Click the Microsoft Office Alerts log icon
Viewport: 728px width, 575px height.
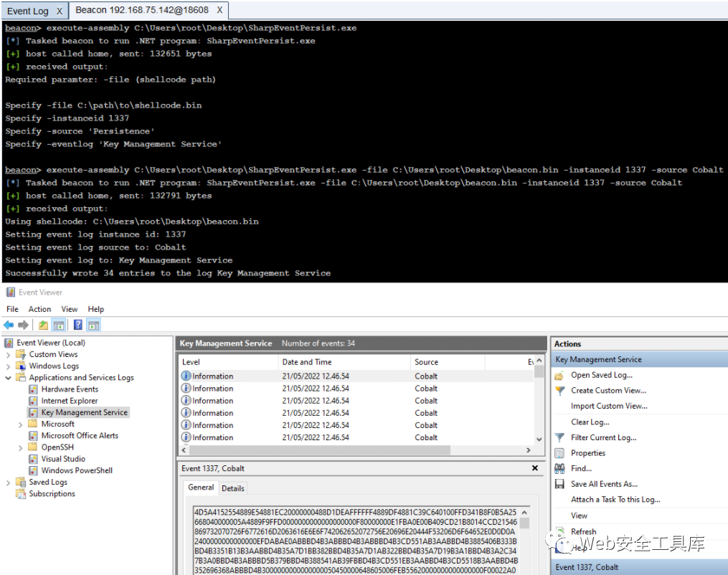tap(33, 436)
